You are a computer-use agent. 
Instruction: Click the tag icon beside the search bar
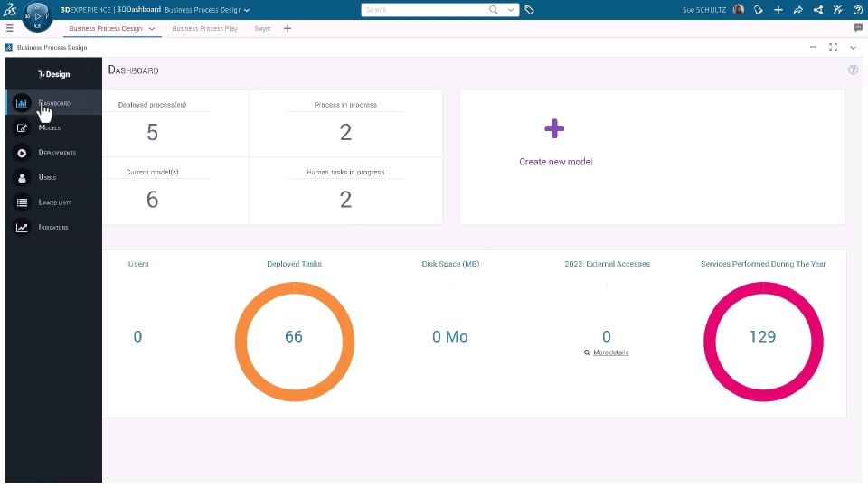coord(529,10)
